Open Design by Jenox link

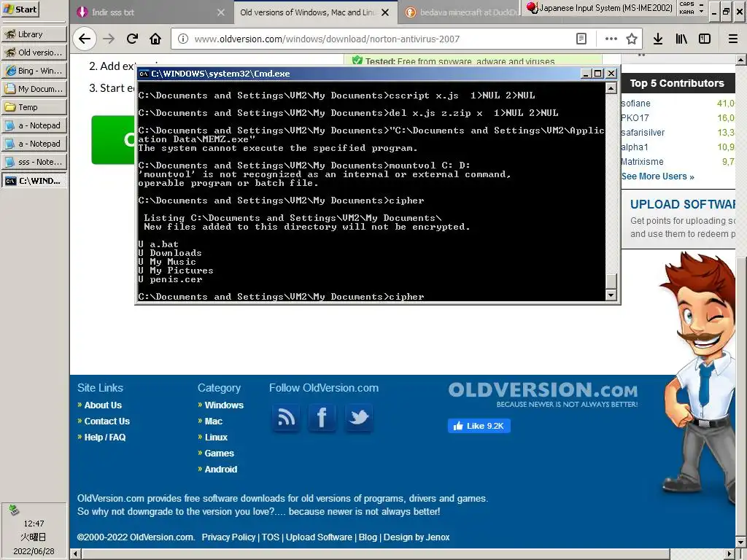(x=417, y=537)
